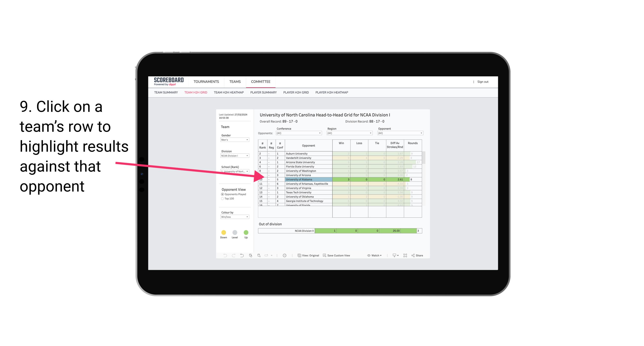Click the fullscreen expand icon
This screenshot has width=644, height=346.
point(405,255)
